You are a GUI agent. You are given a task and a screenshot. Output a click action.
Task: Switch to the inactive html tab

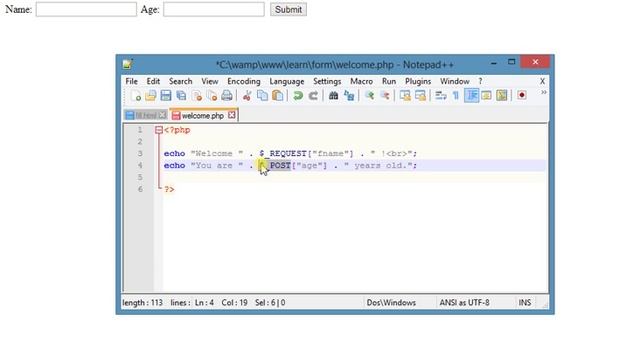pos(146,116)
